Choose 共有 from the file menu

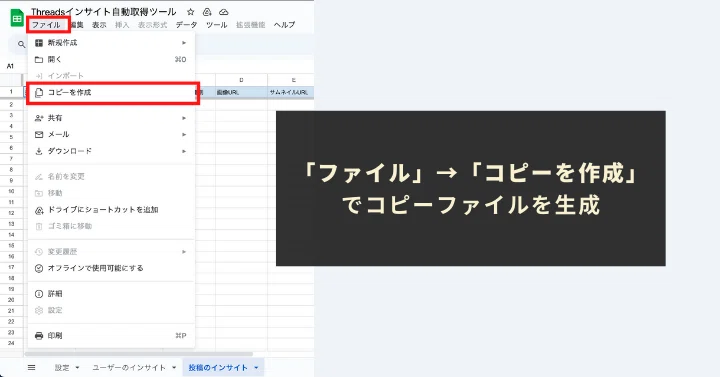(112, 118)
